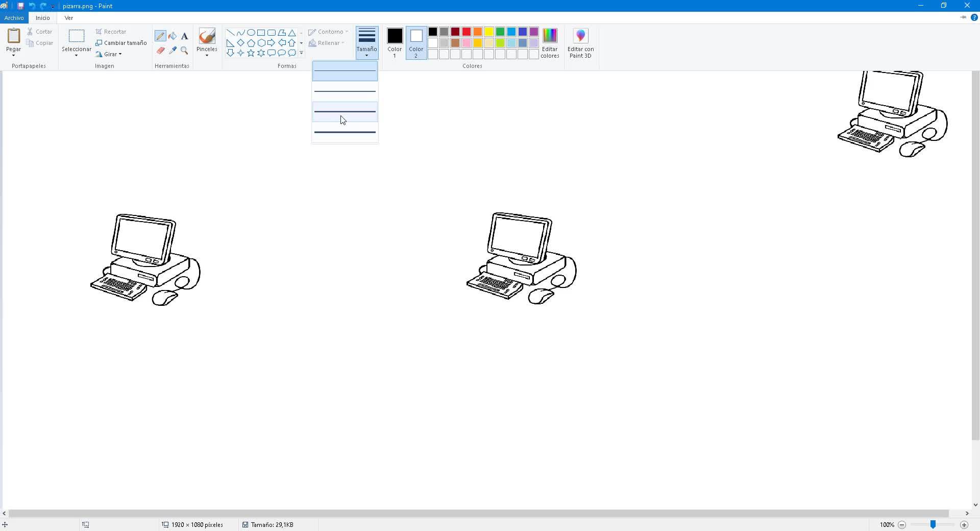Viewport: 980px width, 531px height.
Task: Click the Recortar crop button
Action: pyautogui.click(x=111, y=32)
